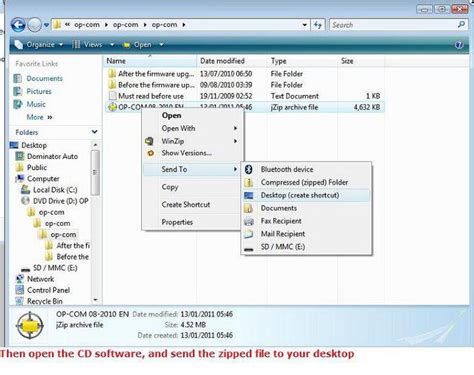
Task: Send to Mail Recipient
Action: pyautogui.click(x=306, y=234)
